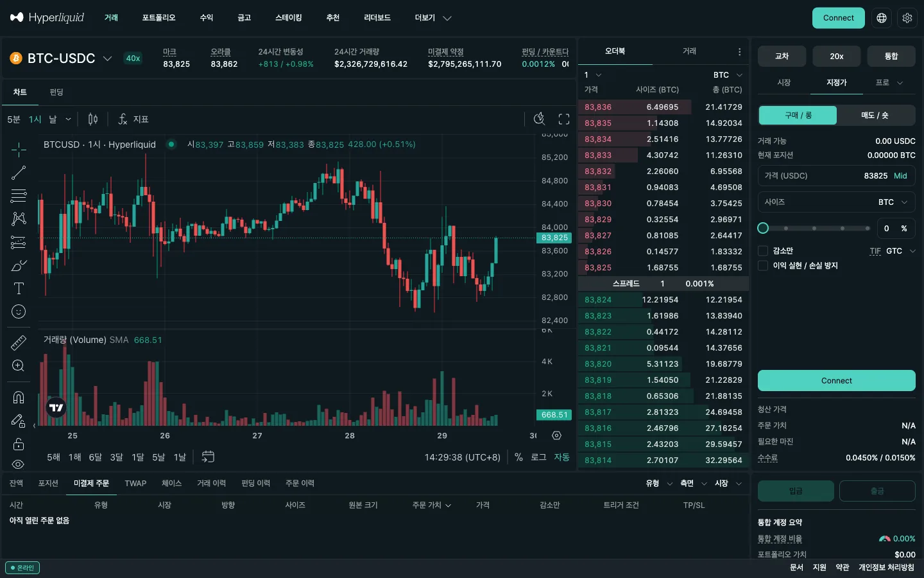This screenshot has width=924, height=578.
Task: Open order book three-dot menu
Action: [x=739, y=51]
